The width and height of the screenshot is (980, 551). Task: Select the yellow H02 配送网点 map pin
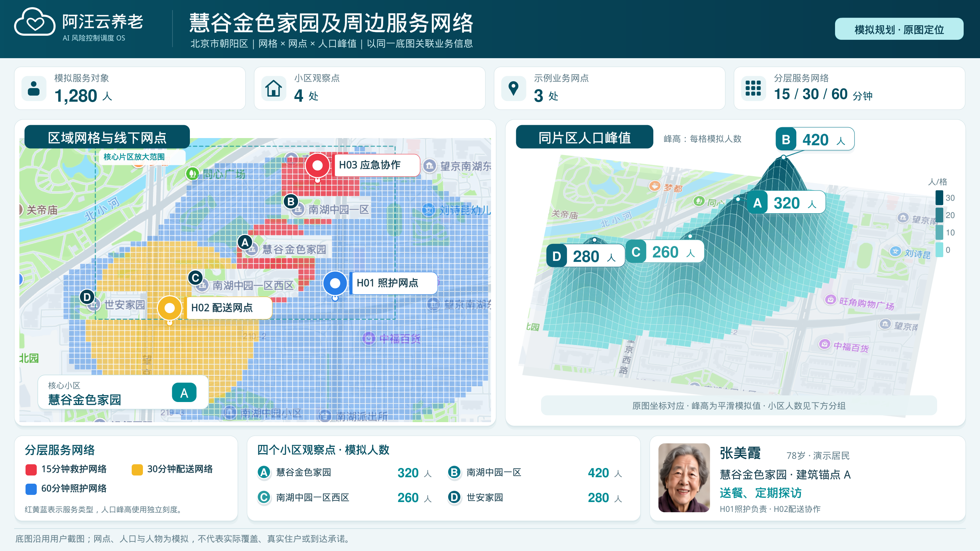coord(169,308)
